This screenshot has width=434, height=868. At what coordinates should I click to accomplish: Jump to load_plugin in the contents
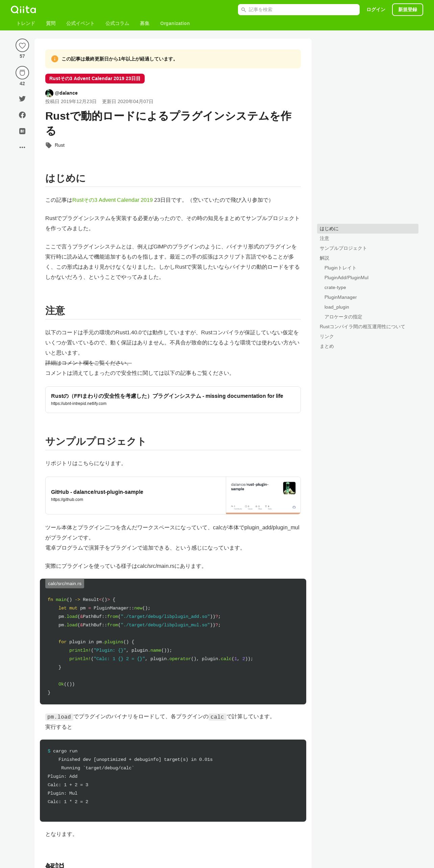coord(337,307)
